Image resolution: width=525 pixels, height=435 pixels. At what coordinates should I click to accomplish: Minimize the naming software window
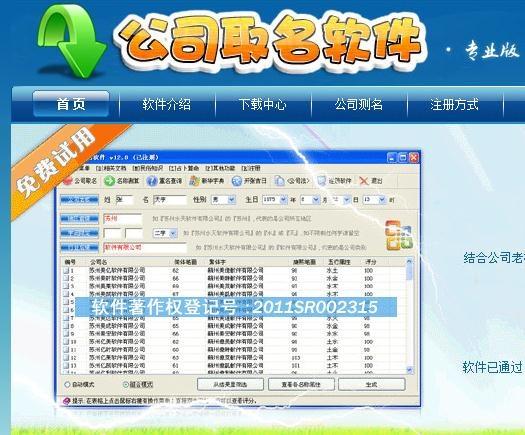coord(391,157)
